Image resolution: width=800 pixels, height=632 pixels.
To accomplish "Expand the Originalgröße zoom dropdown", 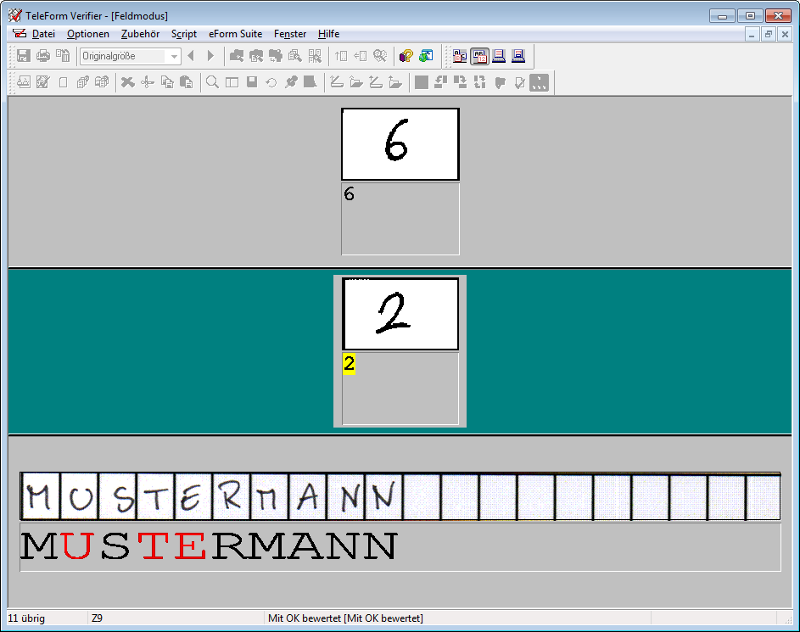I will pyautogui.click(x=174, y=56).
